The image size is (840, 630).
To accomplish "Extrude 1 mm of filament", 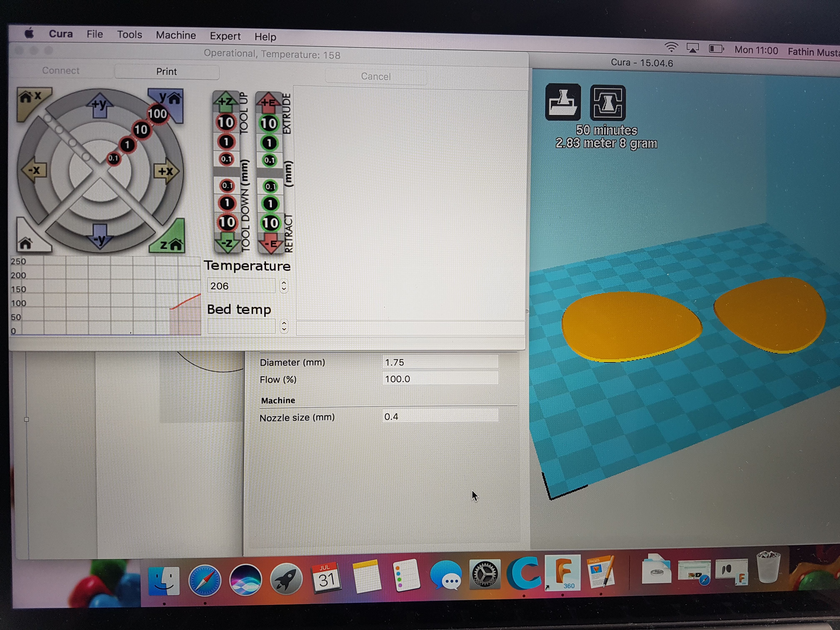I will coord(269,143).
